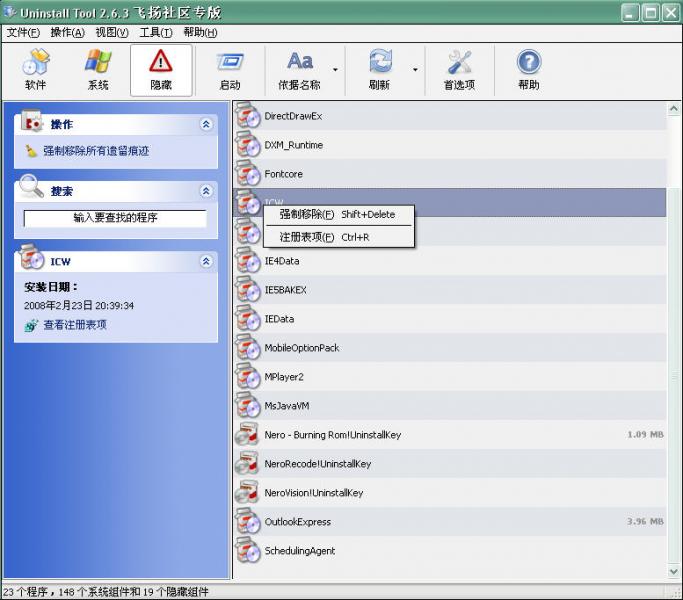Select the IE4Data entry text
683x600 pixels.
coord(282,261)
